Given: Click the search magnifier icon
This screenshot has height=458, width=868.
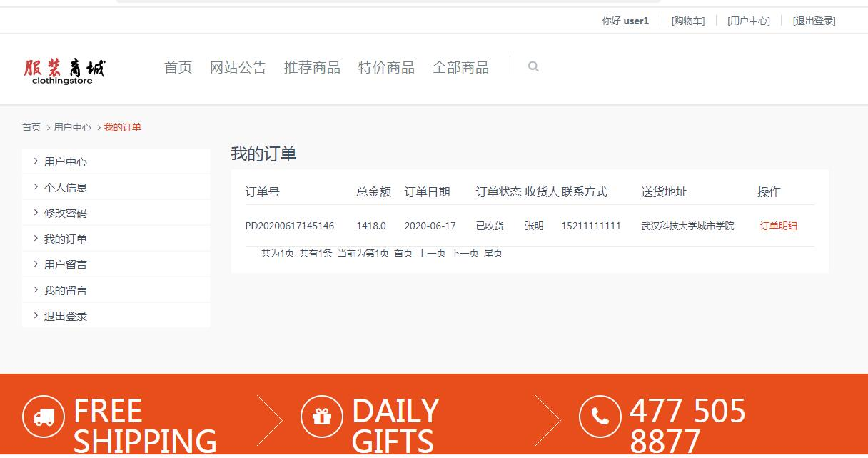Looking at the screenshot, I should coord(533,66).
